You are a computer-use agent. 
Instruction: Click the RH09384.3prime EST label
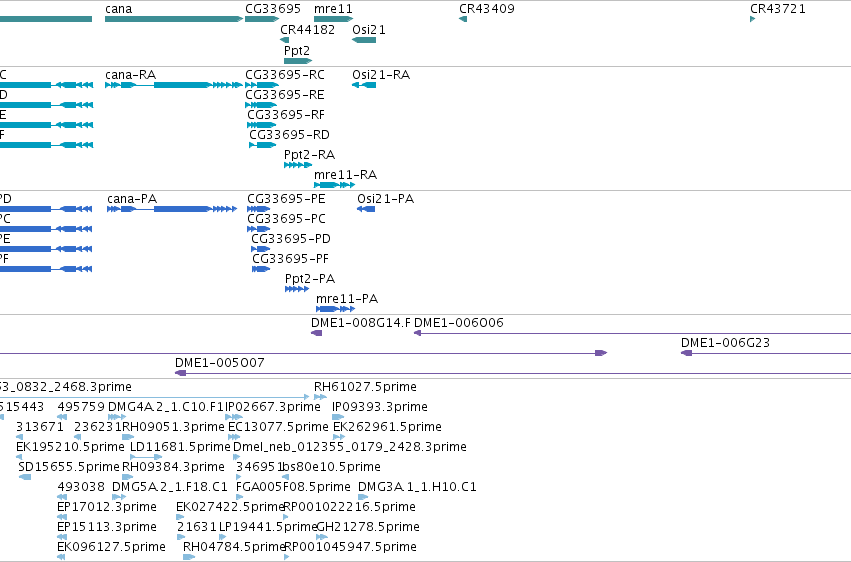click(173, 467)
